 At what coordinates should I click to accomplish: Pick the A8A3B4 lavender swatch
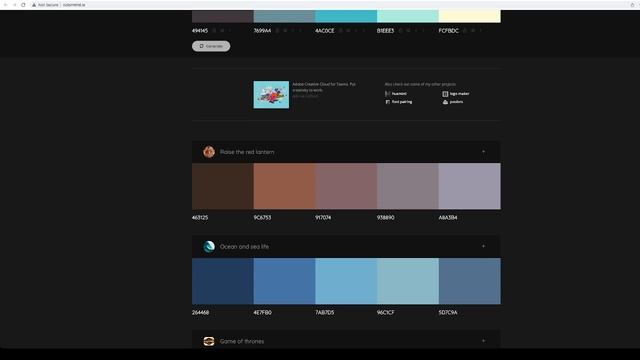(469, 186)
